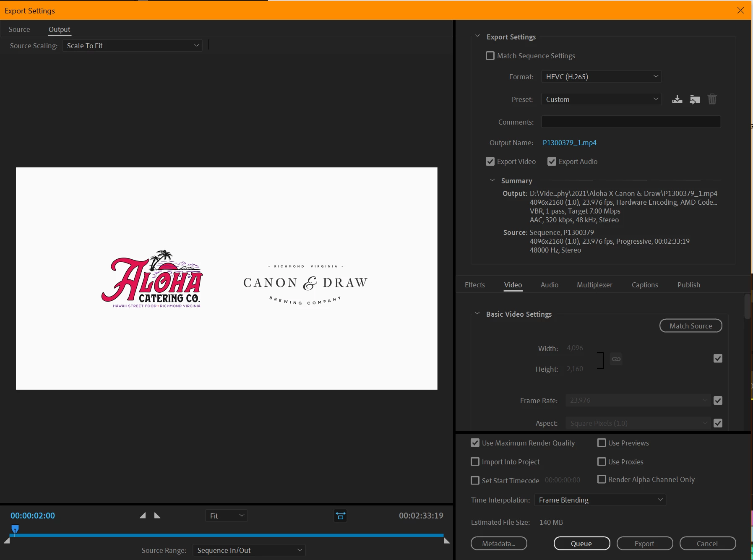This screenshot has width=753, height=560.
Task: Click the Cancel button
Action: [x=707, y=543]
